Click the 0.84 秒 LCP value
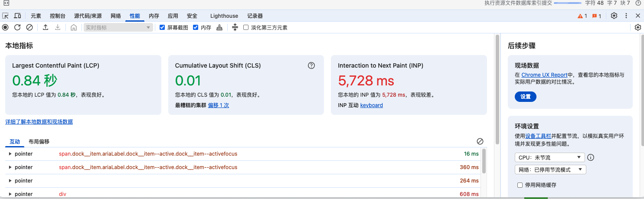 pyautogui.click(x=35, y=81)
